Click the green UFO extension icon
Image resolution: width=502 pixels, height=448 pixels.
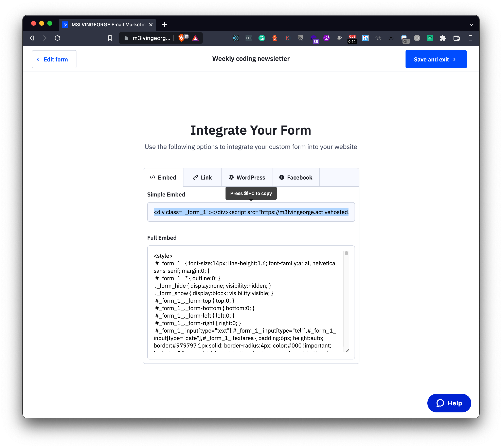point(430,38)
